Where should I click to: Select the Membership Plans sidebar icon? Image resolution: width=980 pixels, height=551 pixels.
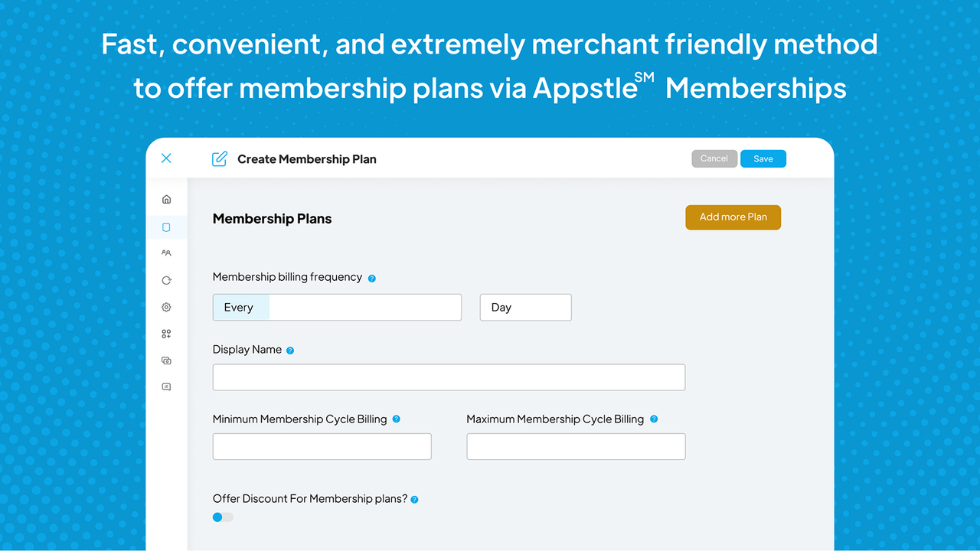click(x=166, y=227)
